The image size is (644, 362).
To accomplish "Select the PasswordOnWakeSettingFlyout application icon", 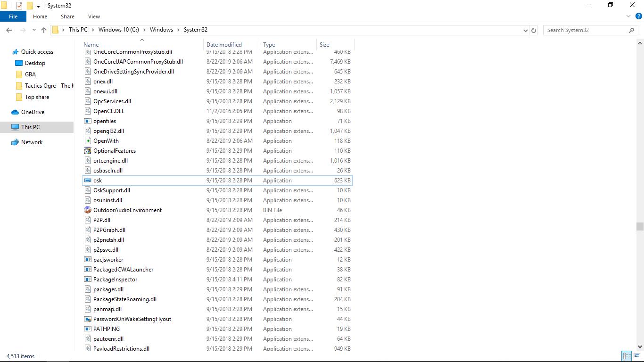I will (x=87, y=319).
